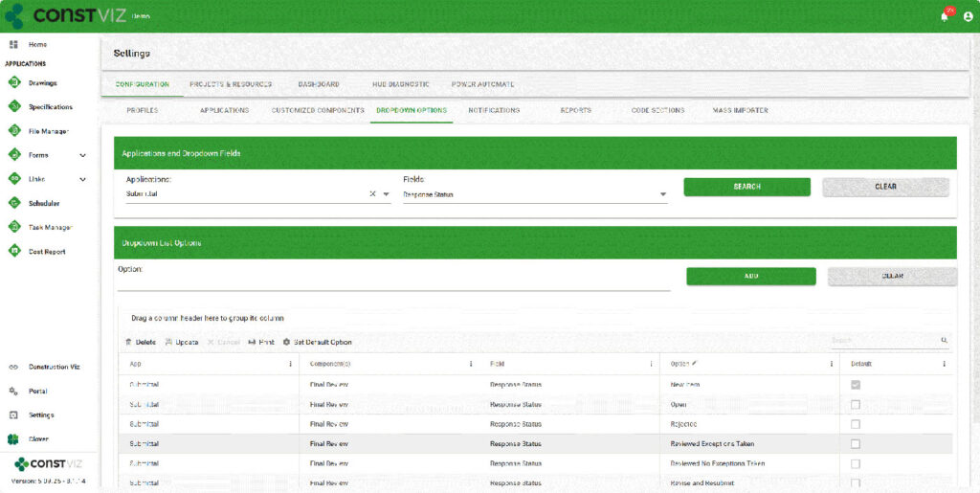Click the user account avatar icon
The image size is (980, 493).
point(968,16)
